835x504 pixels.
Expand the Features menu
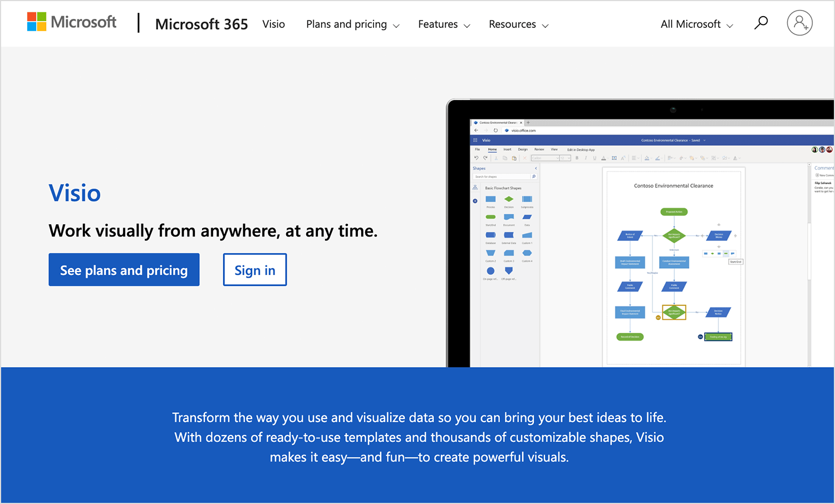[x=444, y=24]
